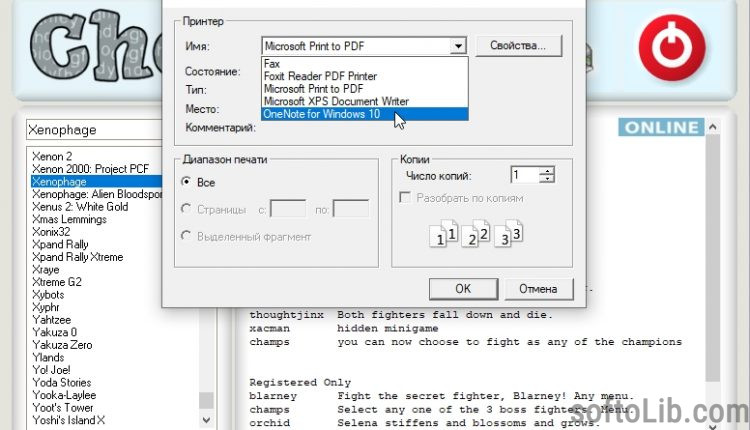The image size is (750, 430).
Task: Select the Страницы radio button
Action: click(x=186, y=209)
